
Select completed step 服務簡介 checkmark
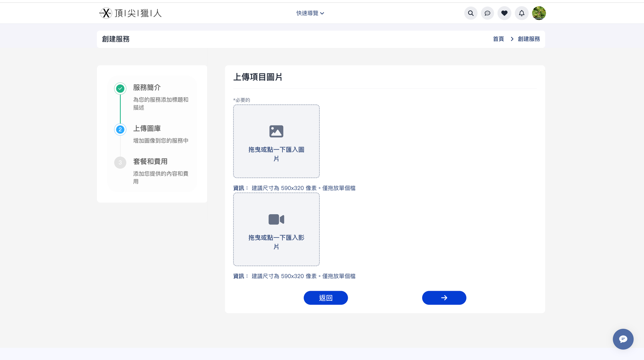pos(120,89)
